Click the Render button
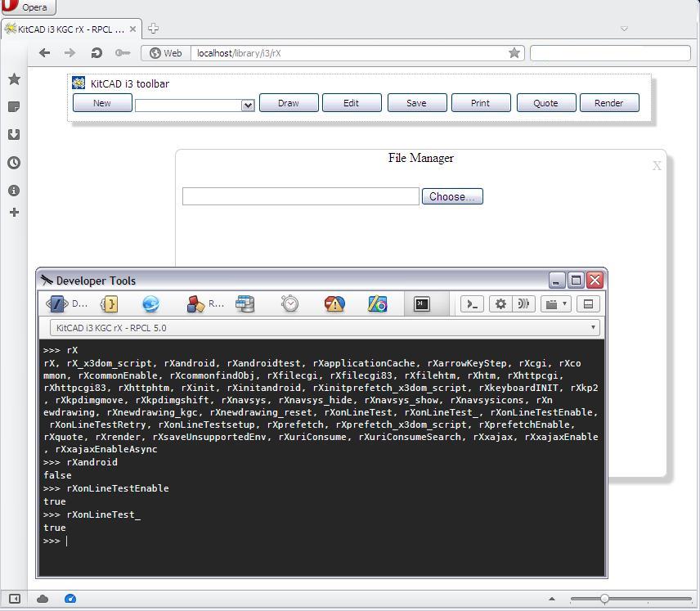700x611 pixels. 609,103
